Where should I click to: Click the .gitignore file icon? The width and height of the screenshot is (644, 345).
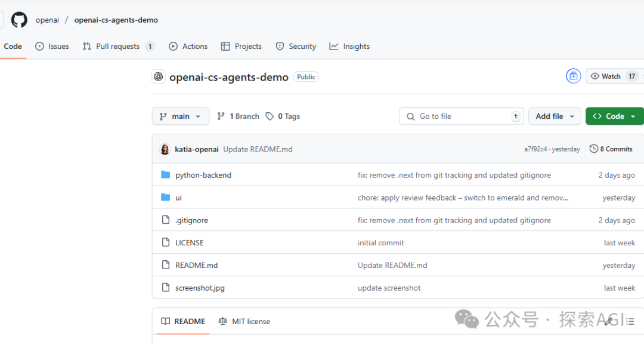(x=166, y=220)
